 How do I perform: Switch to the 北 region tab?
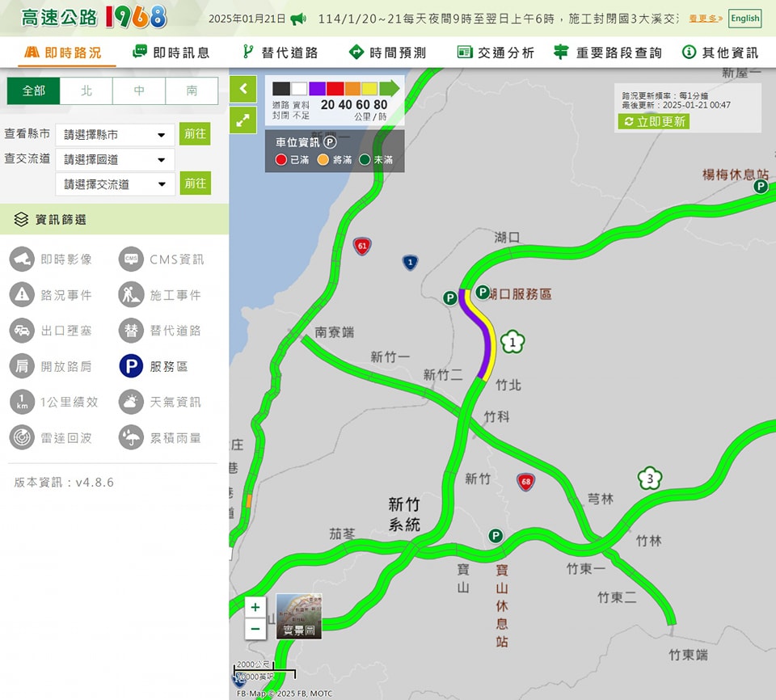point(86,91)
